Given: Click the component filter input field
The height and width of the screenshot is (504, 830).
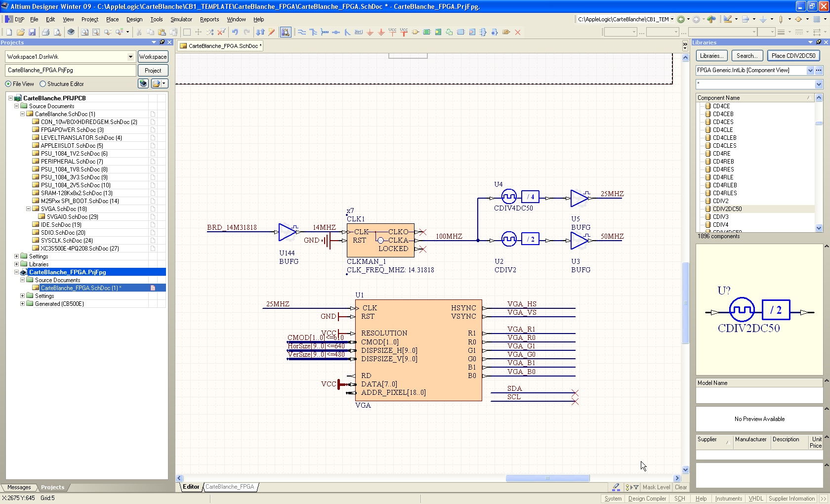Looking at the screenshot, I should point(755,84).
